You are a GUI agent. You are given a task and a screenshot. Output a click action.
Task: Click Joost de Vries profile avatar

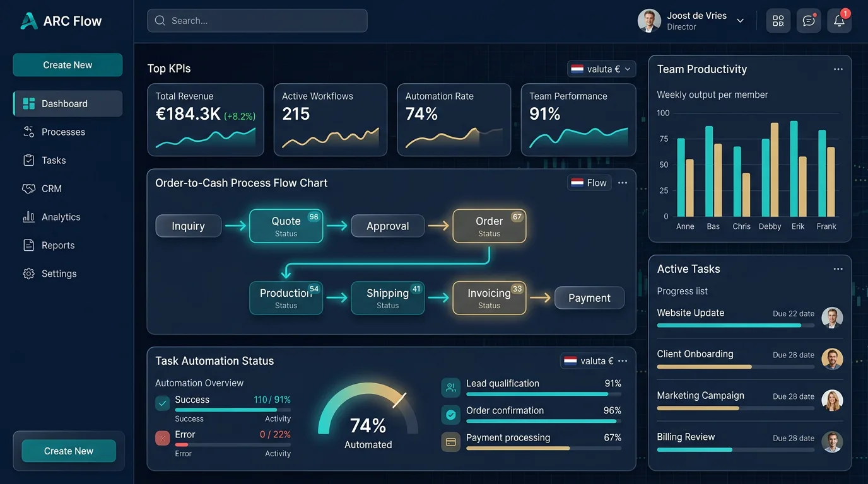pyautogui.click(x=649, y=21)
